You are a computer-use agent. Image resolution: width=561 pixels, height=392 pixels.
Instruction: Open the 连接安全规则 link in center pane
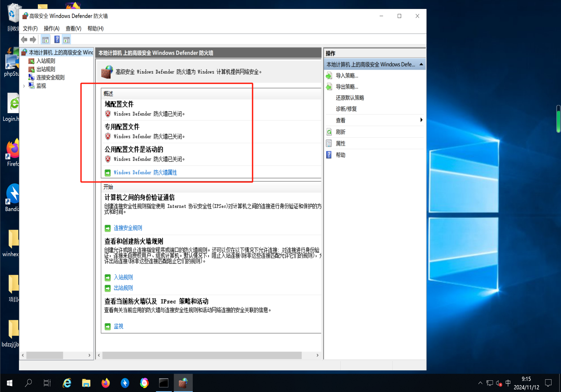[128, 228]
